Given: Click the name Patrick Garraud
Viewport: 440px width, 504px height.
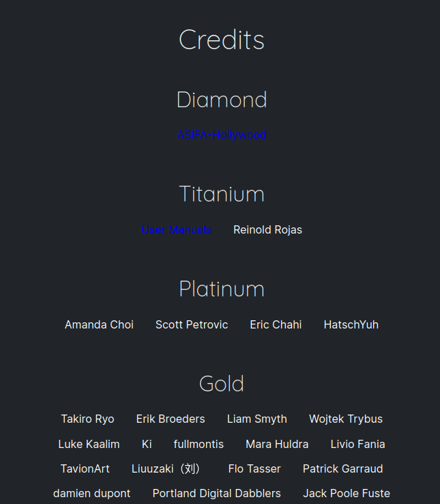Looking at the screenshot, I should pos(342,468).
